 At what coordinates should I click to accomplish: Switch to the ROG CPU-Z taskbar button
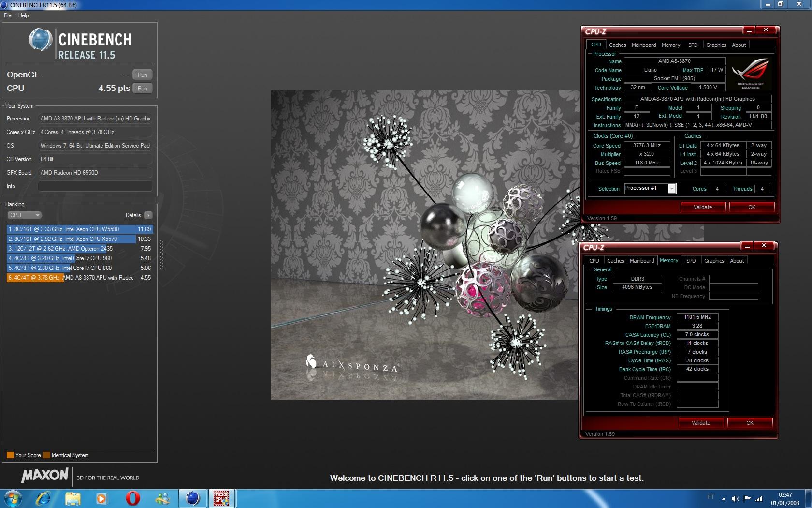[x=222, y=498]
